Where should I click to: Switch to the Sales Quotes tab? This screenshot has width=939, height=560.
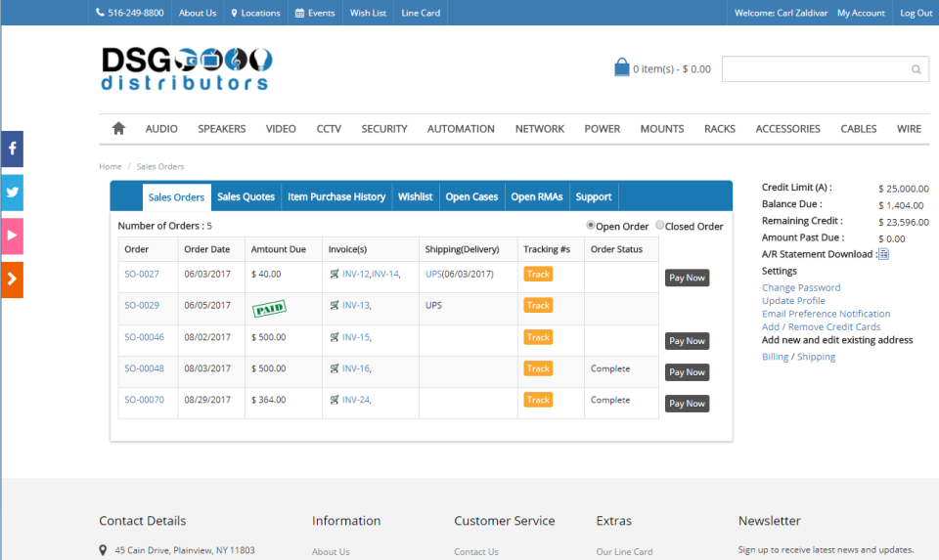click(x=246, y=196)
